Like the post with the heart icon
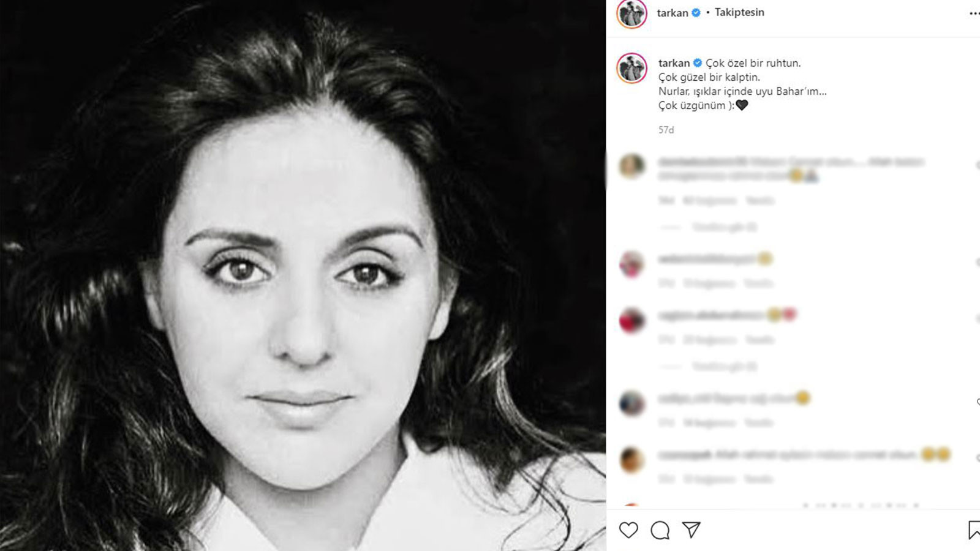Screen dimensions: 980x551 [x=628, y=530]
